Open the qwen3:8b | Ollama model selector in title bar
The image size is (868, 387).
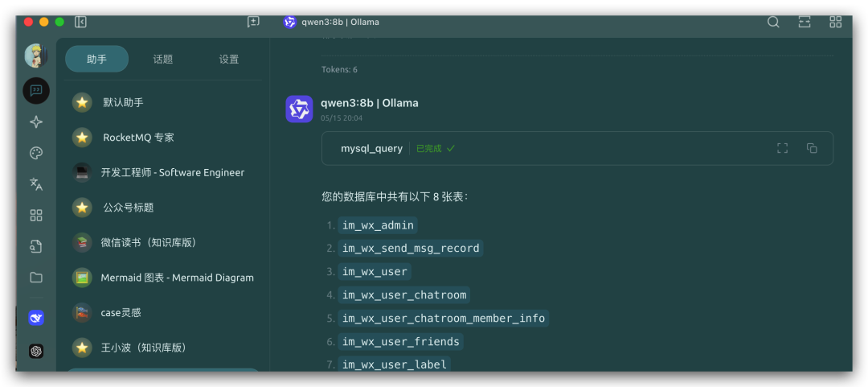click(341, 23)
